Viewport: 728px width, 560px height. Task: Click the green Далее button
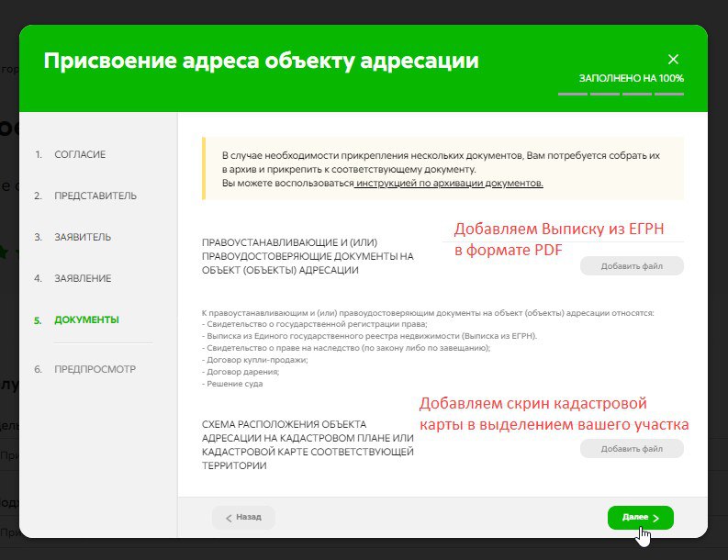coord(640,517)
